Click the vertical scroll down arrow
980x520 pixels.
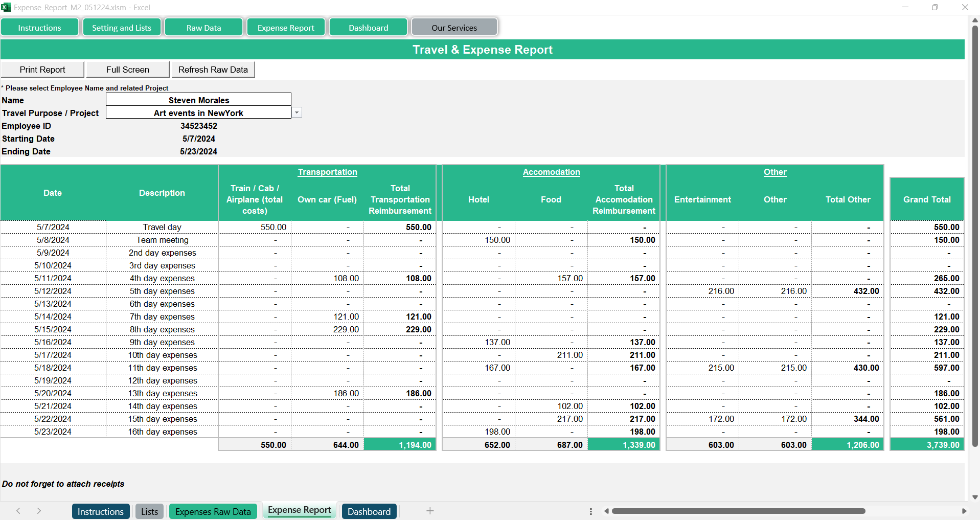coord(975,497)
